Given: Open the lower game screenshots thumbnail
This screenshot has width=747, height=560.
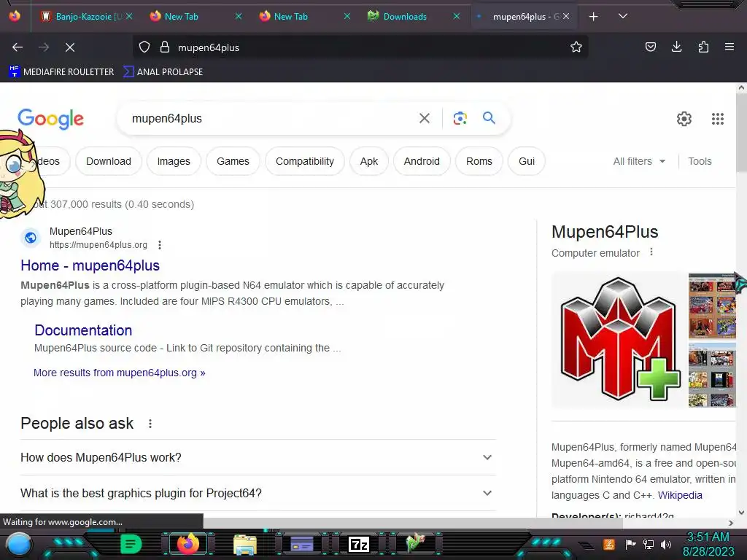Looking at the screenshot, I should (x=712, y=375).
